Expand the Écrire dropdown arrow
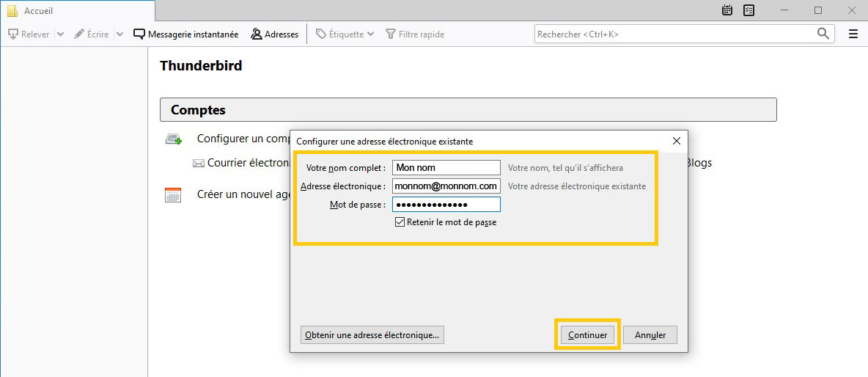Viewport: 868px width, 377px height. coord(119,34)
